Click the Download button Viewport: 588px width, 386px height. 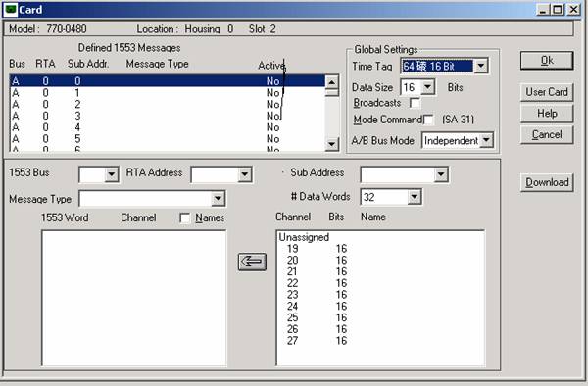(547, 183)
